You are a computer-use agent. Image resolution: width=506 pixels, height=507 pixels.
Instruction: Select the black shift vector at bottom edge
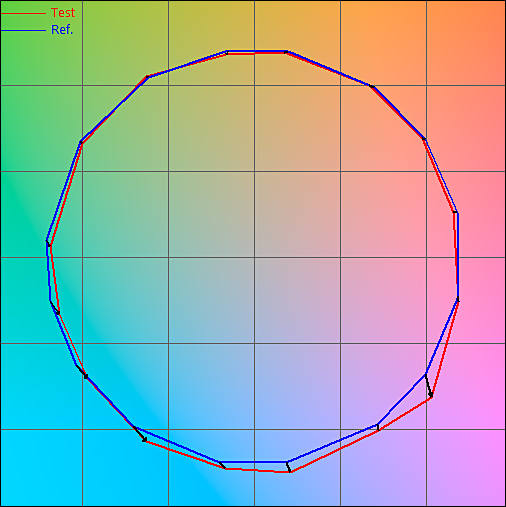tap(288, 467)
